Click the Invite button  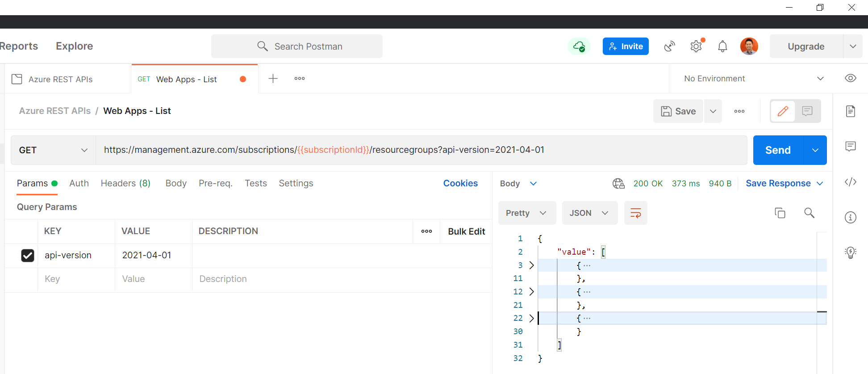pos(626,46)
